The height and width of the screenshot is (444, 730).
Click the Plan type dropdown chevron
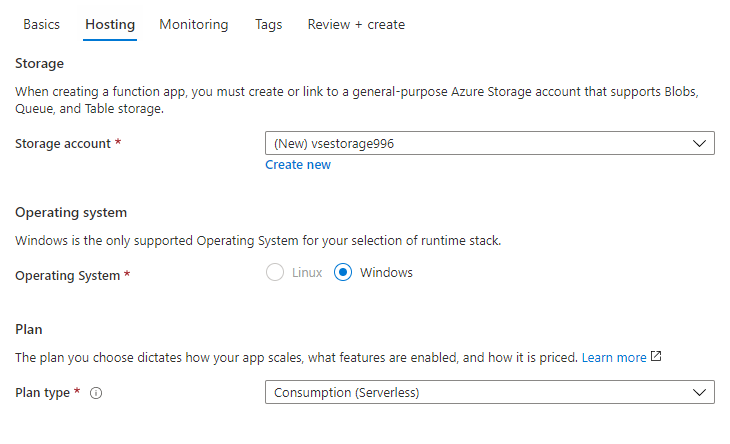pyautogui.click(x=699, y=392)
